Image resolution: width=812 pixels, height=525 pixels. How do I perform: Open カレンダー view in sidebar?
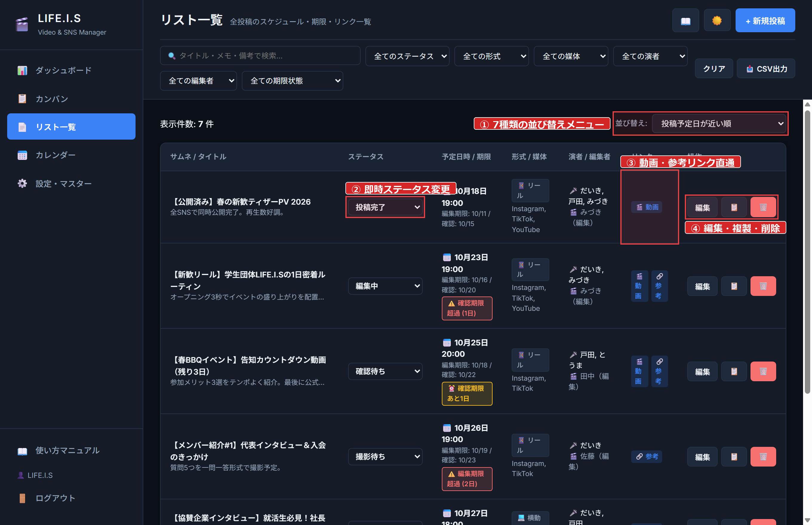click(x=71, y=155)
